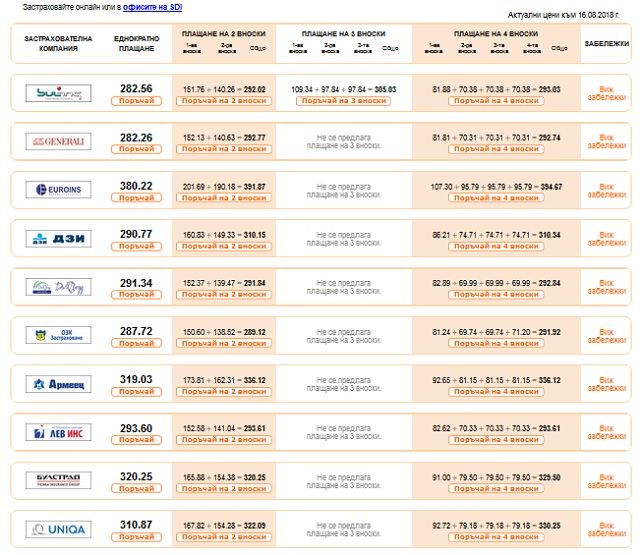This screenshot has height=555, width=640.
Task: Click the ЛЕВ ИНС company logo
Action: (58, 432)
